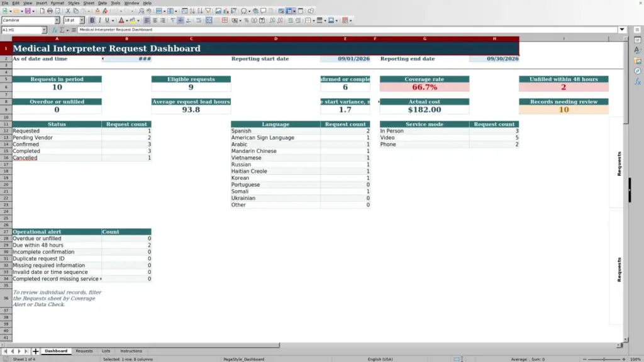The height and width of the screenshot is (362, 644).
Task: Toggle Center vertically alignment
Action: [180, 20]
